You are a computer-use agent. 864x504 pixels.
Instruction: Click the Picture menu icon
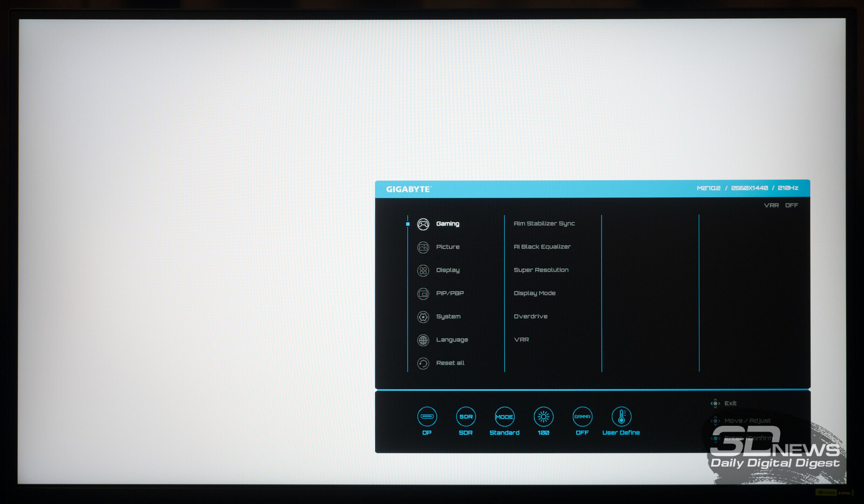423,247
